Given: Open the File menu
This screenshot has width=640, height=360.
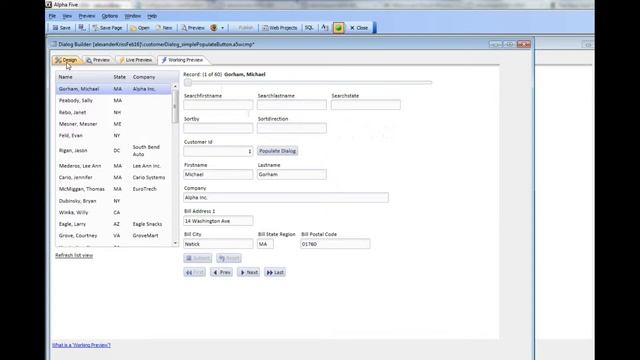Looking at the screenshot, I should (52, 16).
